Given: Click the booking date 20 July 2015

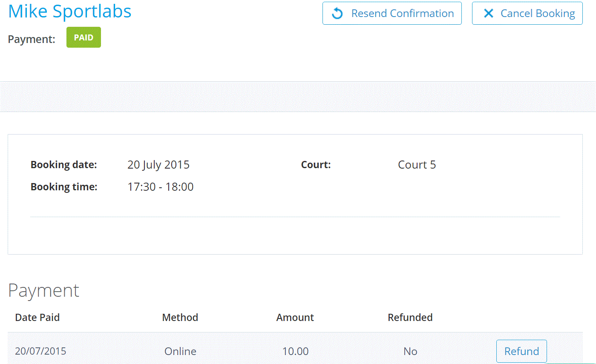Looking at the screenshot, I should (158, 165).
